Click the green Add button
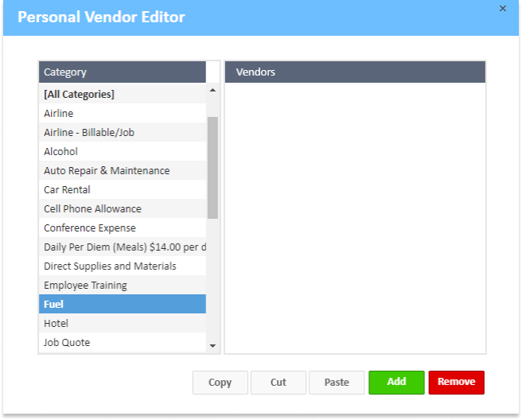522x420 pixels. pyautogui.click(x=396, y=383)
